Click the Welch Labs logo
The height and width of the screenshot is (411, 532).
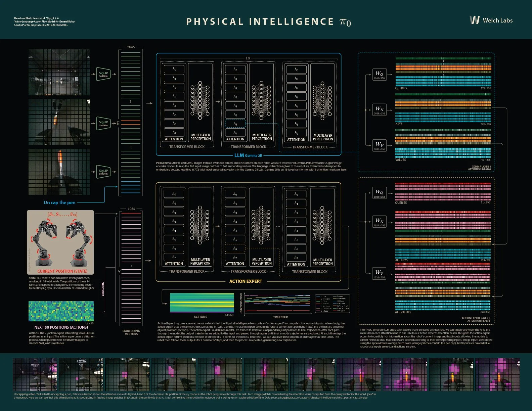(x=491, y=20)
